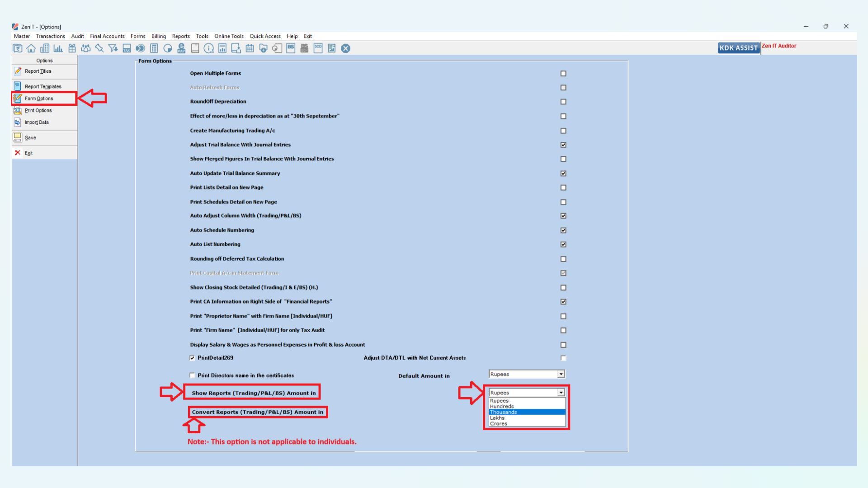
Task: Select Rupees in the dropdown list
Action: tap(527, 401)
